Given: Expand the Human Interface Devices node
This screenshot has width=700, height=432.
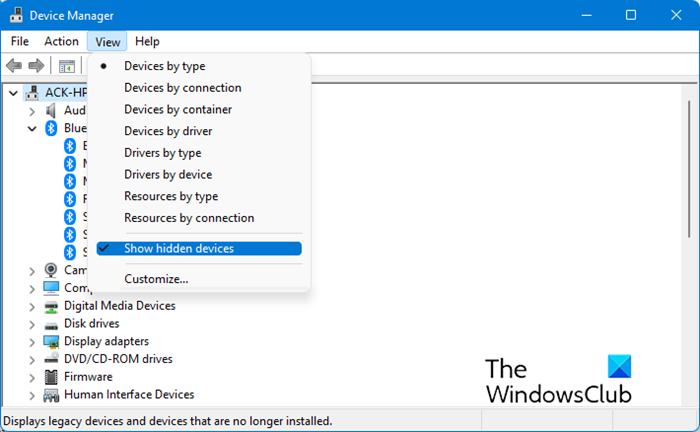Looking at the screenshot, I should click(x=32, y=395).
